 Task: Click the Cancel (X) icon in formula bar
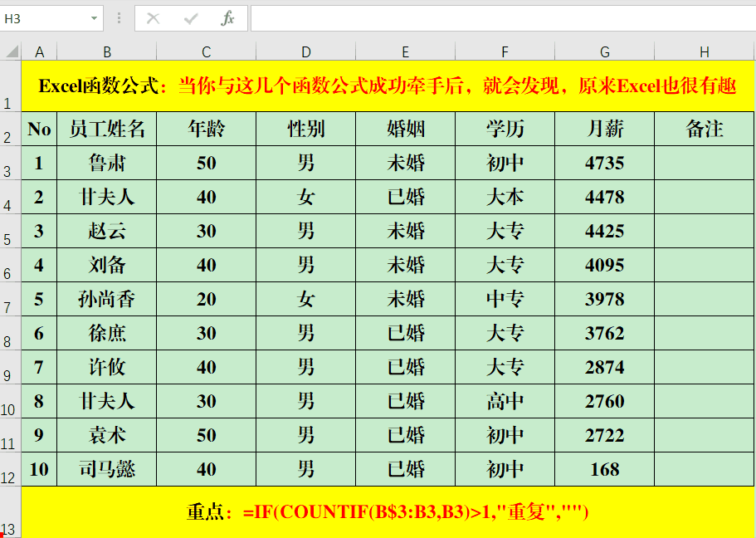coord(153,18)
